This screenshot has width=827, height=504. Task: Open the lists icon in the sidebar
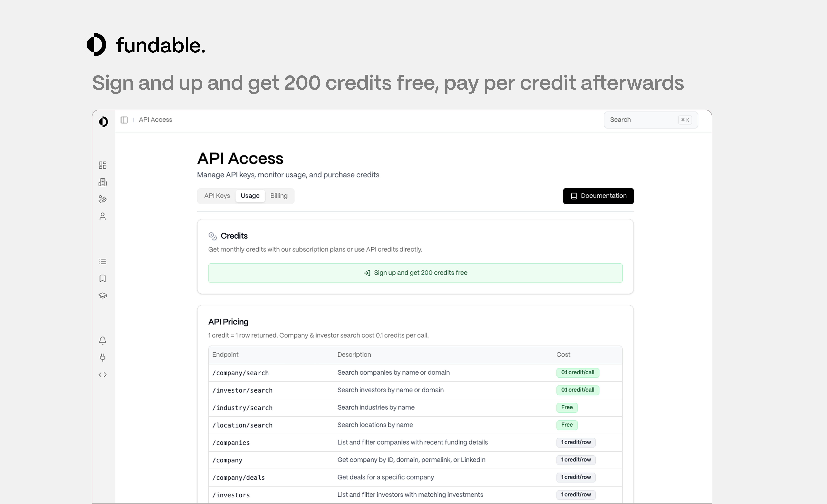pyautogui.click(x=103, y=261)
